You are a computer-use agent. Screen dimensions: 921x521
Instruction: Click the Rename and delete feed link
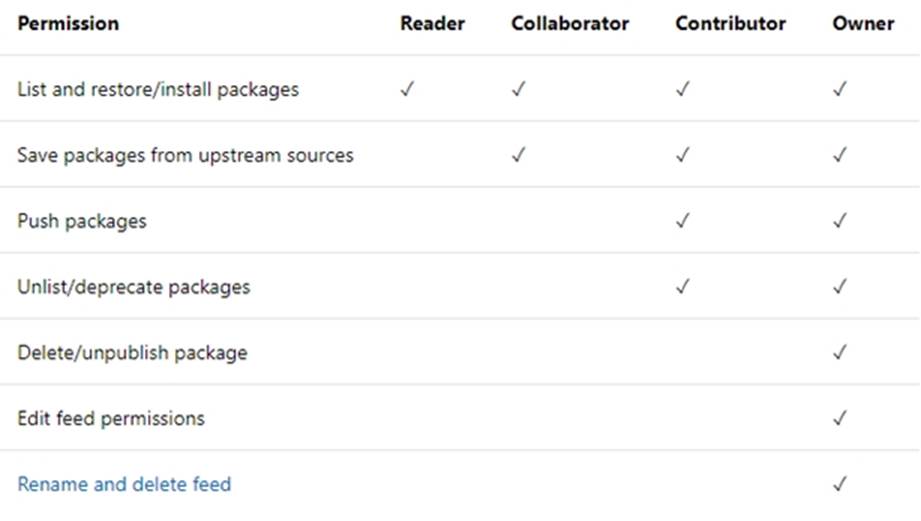pos(124,485)
